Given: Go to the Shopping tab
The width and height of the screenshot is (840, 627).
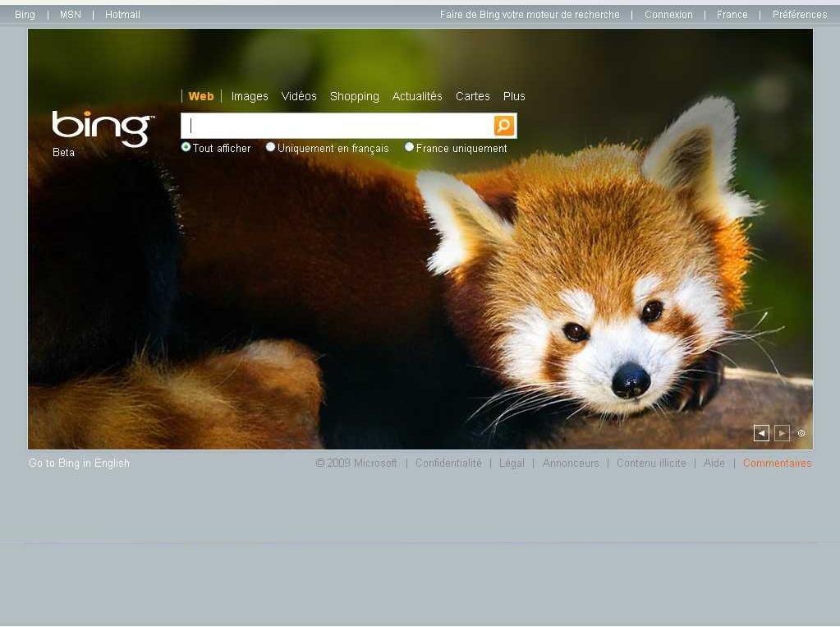Looking at the screenshot, I should [x=354, y=96].
